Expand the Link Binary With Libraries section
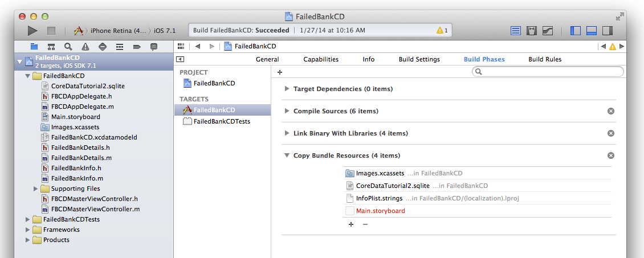This screenshot has height=258, width=644. 286,133
